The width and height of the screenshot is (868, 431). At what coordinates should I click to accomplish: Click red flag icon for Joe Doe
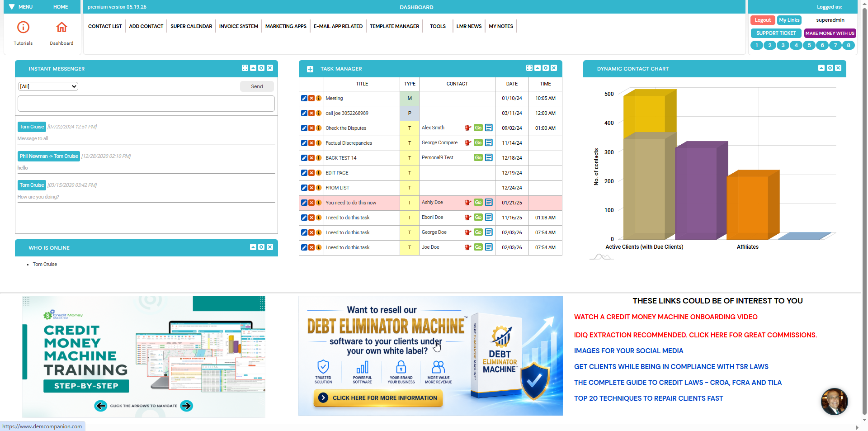[468, 247]
